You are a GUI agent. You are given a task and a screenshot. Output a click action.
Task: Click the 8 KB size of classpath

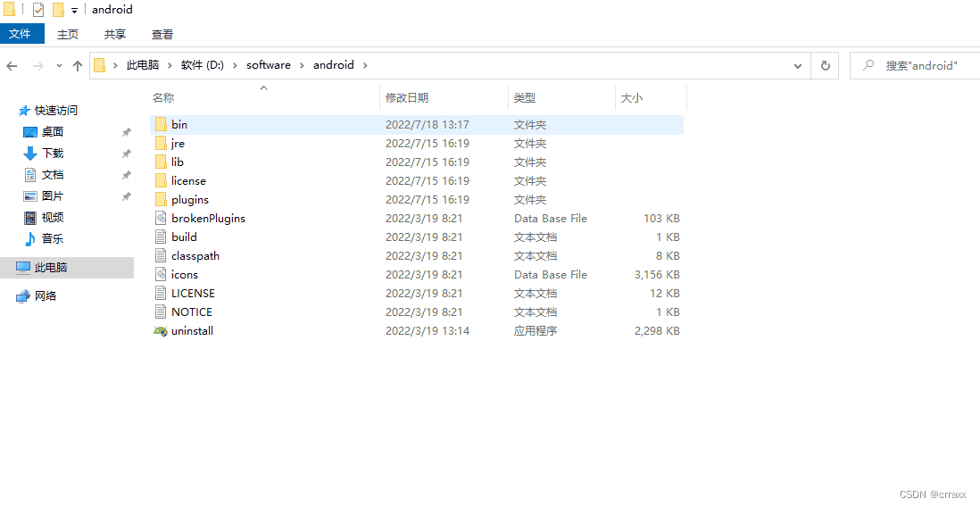coord(668,255)
